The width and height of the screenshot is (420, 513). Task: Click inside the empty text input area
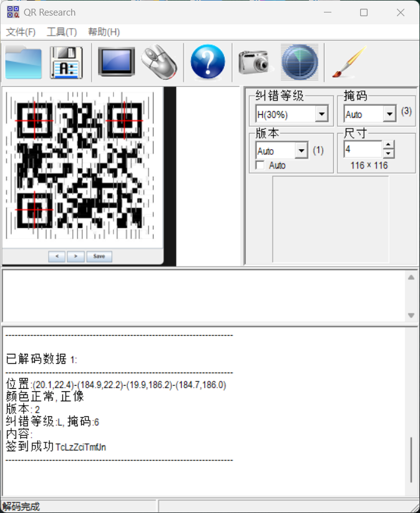pyautogui.click(x=204, y=296)
